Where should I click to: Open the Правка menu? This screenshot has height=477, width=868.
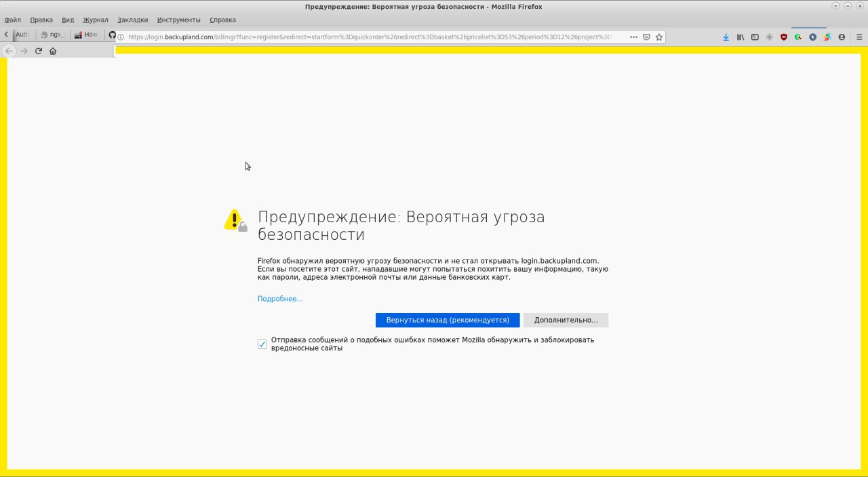click(x=41, y=20)
